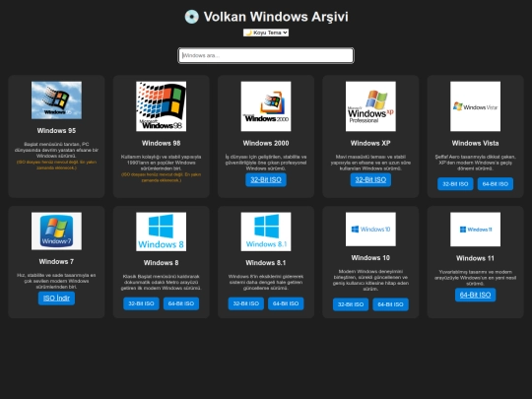Focus the 'Windows ara...' search field

coord(266,55)
